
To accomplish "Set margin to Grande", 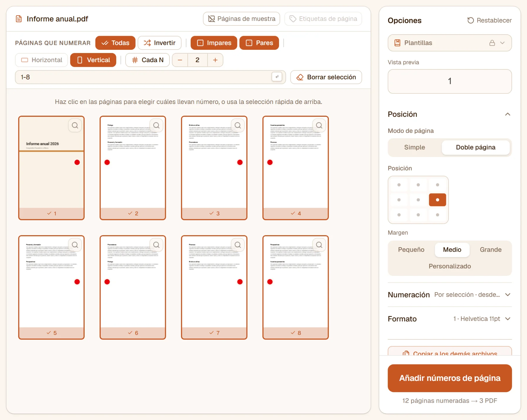I will 490,250.
